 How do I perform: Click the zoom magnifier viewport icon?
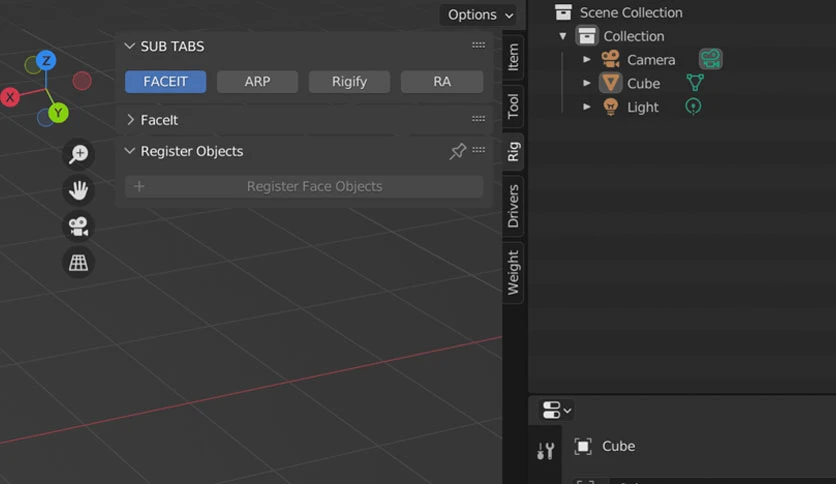pyautogui.click(x=78, y=155)
